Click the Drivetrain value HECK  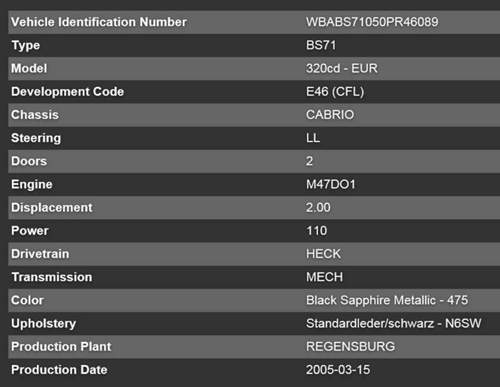pyautogui.click(x=323, y=254)
